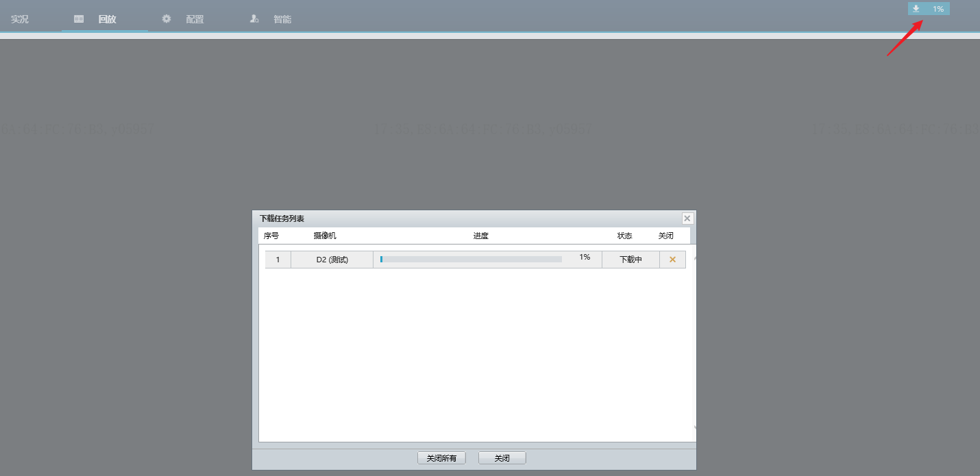Click the playback film icon beside 回放
This screenshot has height=476, width=980.
(79, 19)
